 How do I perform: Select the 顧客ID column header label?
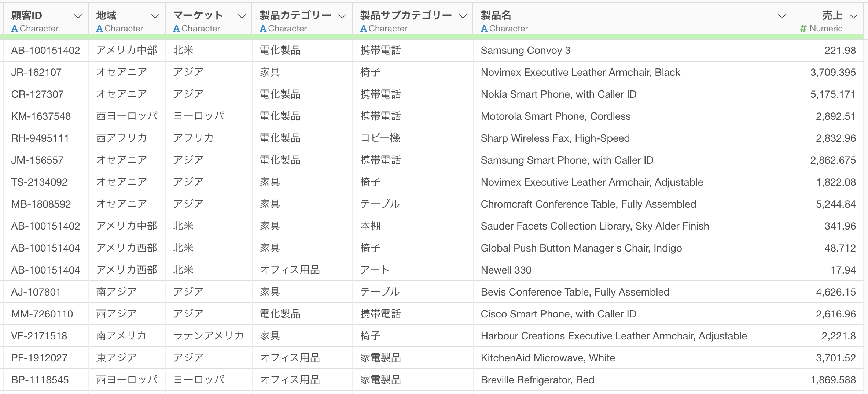(x=27, y=15)
